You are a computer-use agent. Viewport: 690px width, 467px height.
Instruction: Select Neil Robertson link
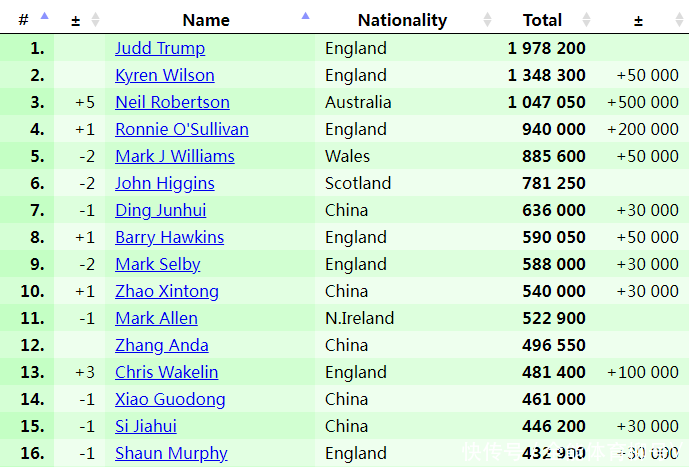pos(172,102)
